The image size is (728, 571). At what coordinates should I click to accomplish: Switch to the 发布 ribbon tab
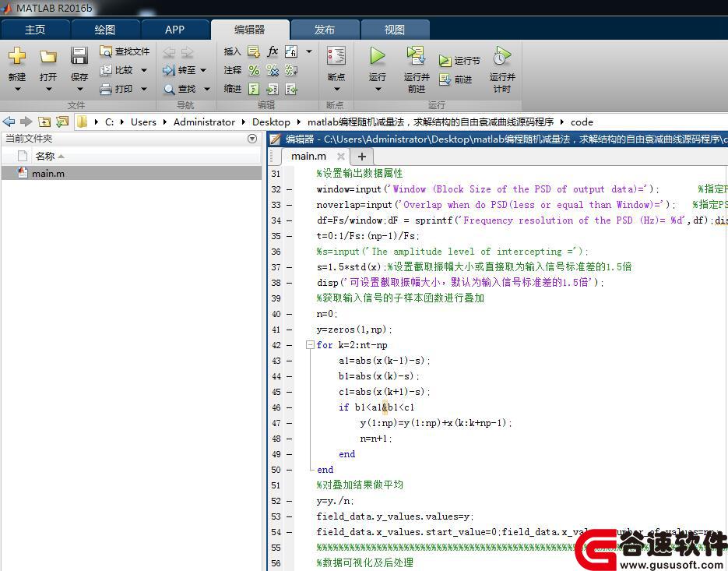click(324, 30)
